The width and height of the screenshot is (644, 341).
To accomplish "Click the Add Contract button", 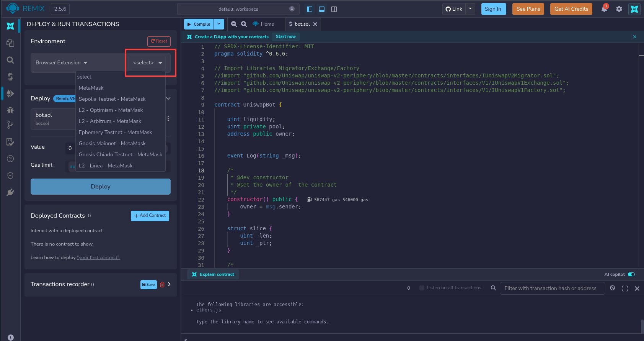I will 150,216.
